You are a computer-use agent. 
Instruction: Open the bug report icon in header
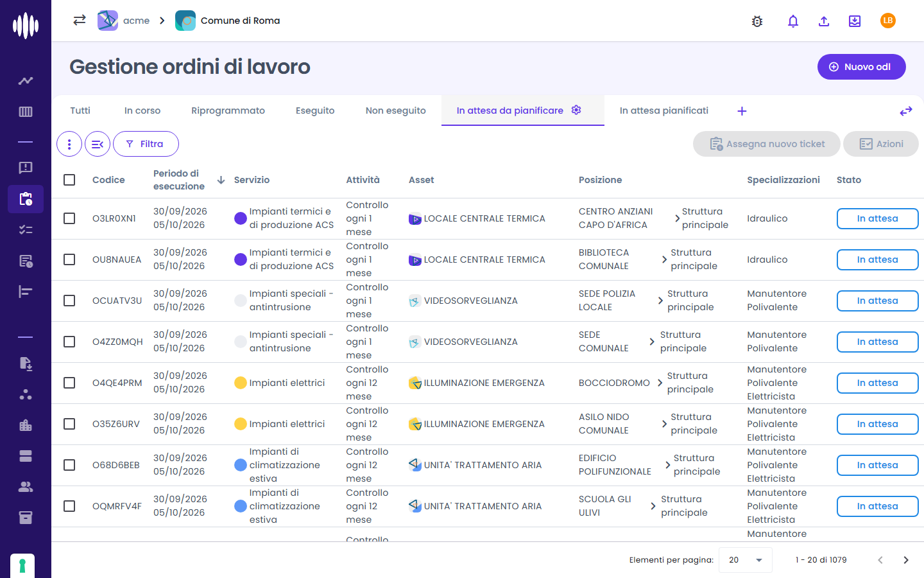(x=757, y=21)
